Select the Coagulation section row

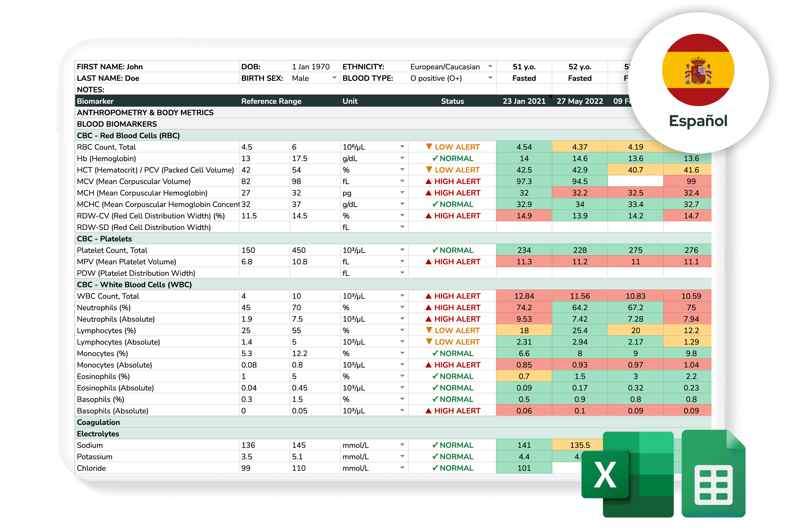click(393, 422)
